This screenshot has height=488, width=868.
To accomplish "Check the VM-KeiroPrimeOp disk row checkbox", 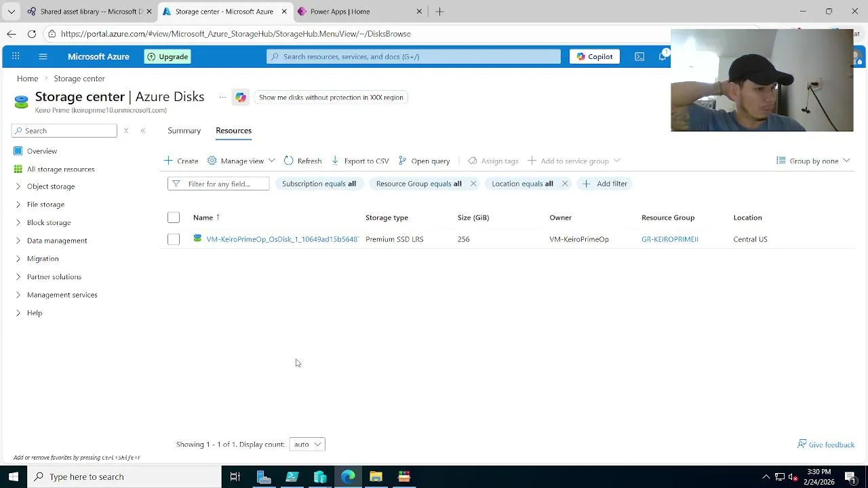I will (174, 239).
